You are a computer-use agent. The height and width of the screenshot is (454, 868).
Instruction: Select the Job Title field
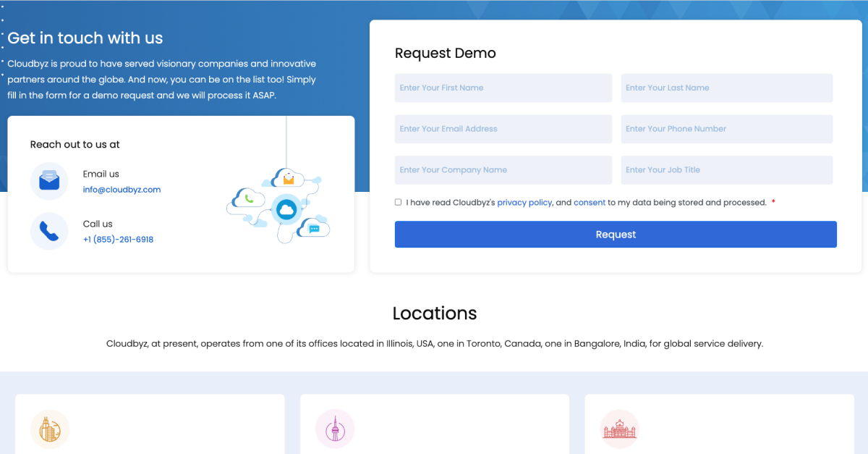click(727, 170)
